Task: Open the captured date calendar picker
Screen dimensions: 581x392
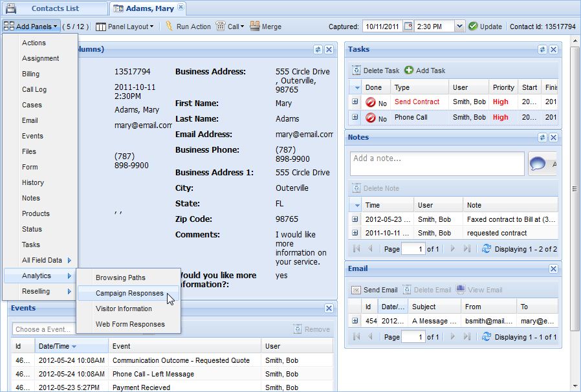Action: [408, 27]
